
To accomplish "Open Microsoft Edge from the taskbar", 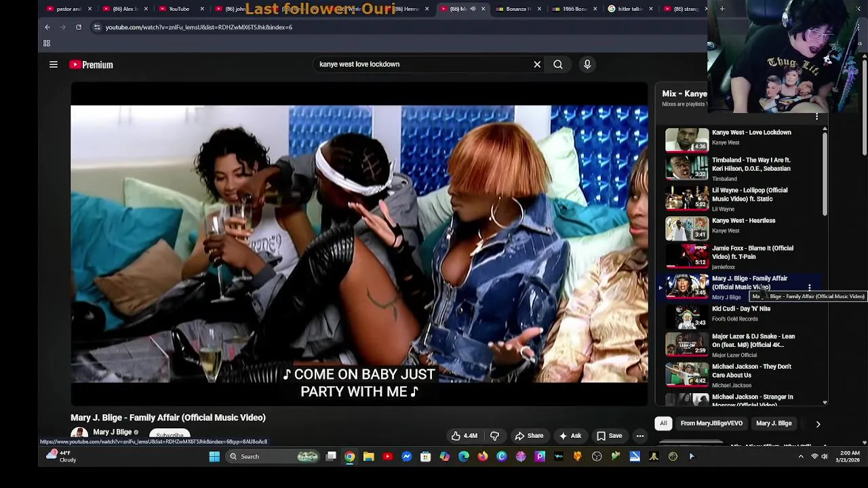I will [x=464, y=457].
